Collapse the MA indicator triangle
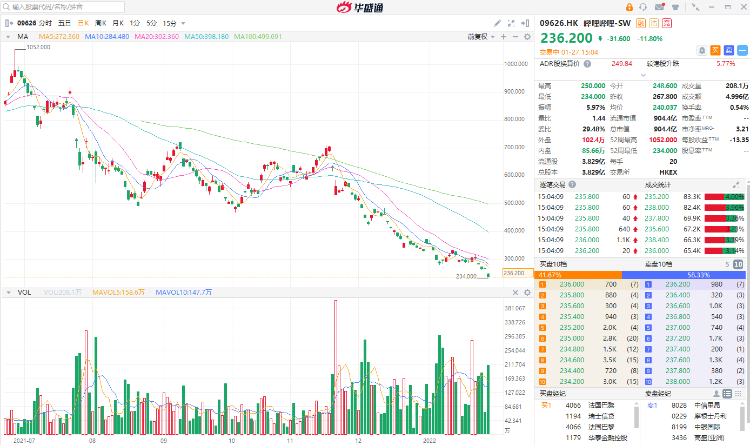The width and height of the screenshot is (750, 445). (x=8, y=37)
